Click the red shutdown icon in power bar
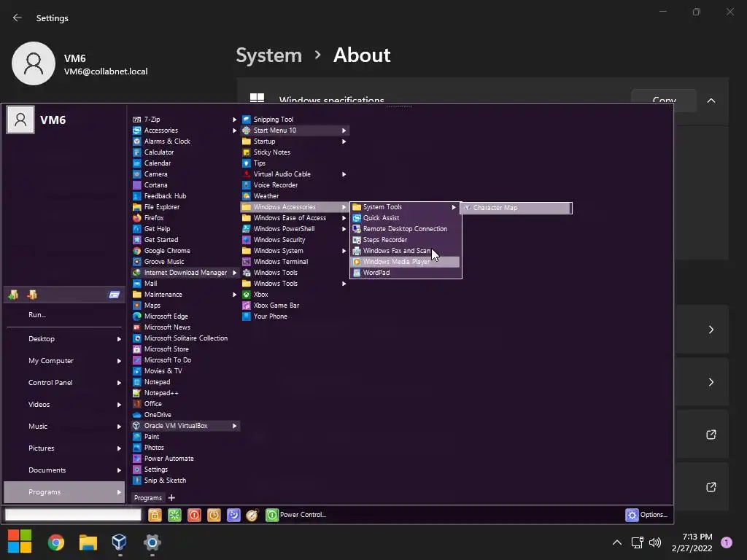This screenshot has height=560, width=747. (x=194, y=515)
